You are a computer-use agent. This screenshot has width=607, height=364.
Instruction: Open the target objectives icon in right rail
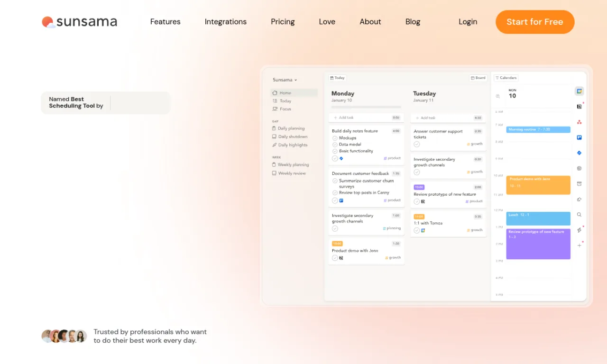[x=579, y=168]
